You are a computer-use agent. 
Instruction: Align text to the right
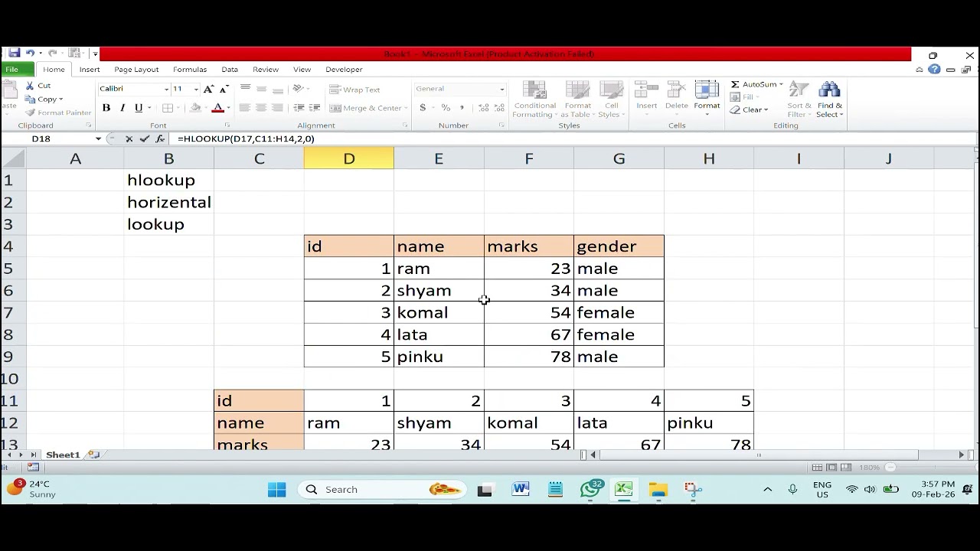tap(277, 108)
